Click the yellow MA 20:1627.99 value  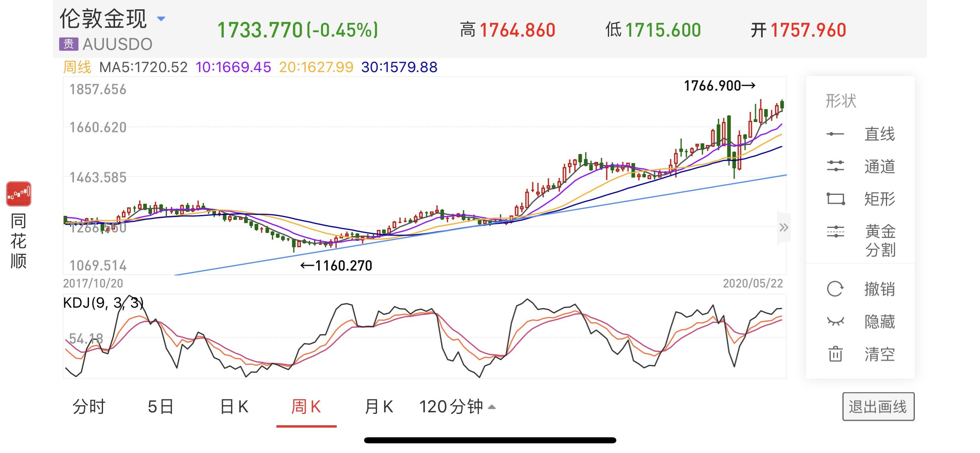click(316, 67)
